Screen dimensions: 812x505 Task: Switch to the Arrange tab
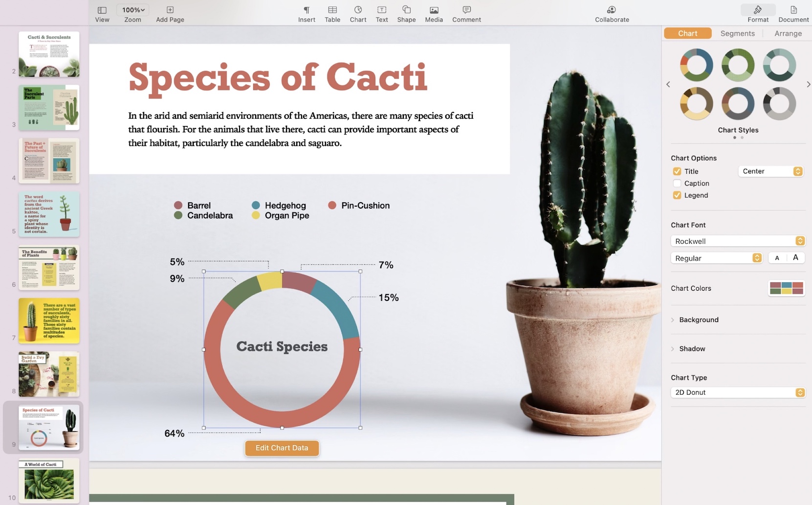point(788,33)
